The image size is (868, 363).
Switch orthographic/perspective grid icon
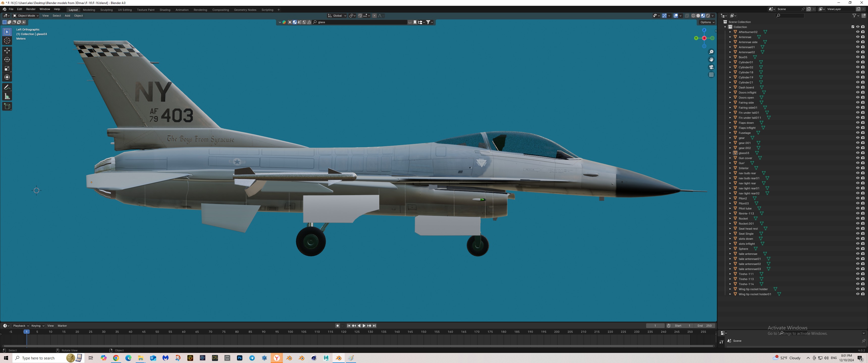(711, 75)
